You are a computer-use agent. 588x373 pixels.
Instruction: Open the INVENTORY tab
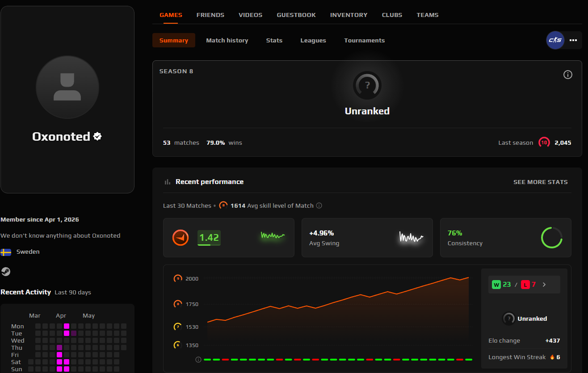(349, 15)
